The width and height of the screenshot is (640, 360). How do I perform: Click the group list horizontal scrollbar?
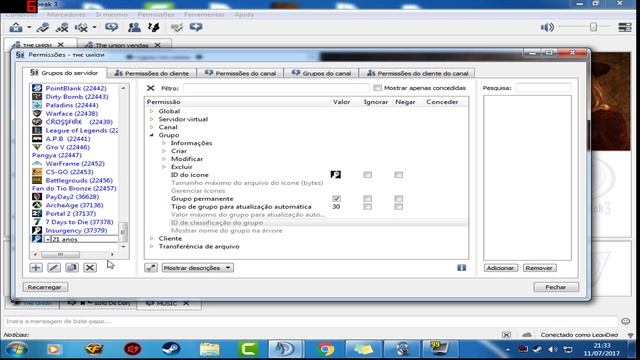(x=60, y=254)
